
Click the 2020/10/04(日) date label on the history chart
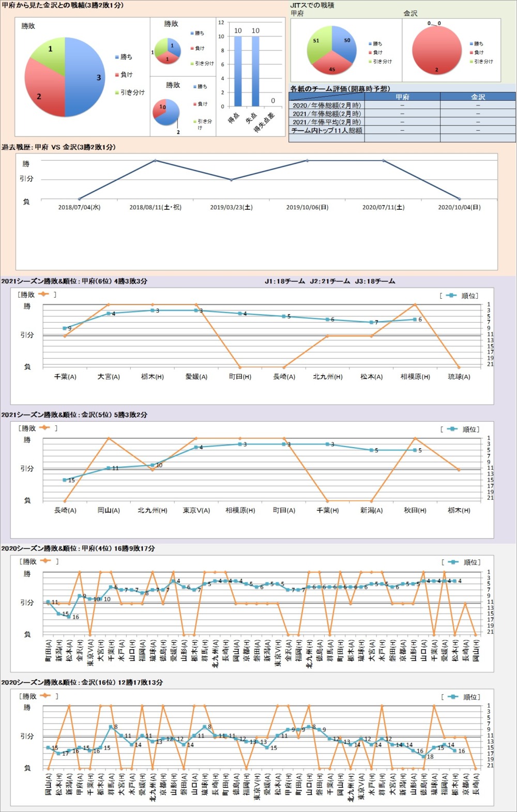[459, 207]
